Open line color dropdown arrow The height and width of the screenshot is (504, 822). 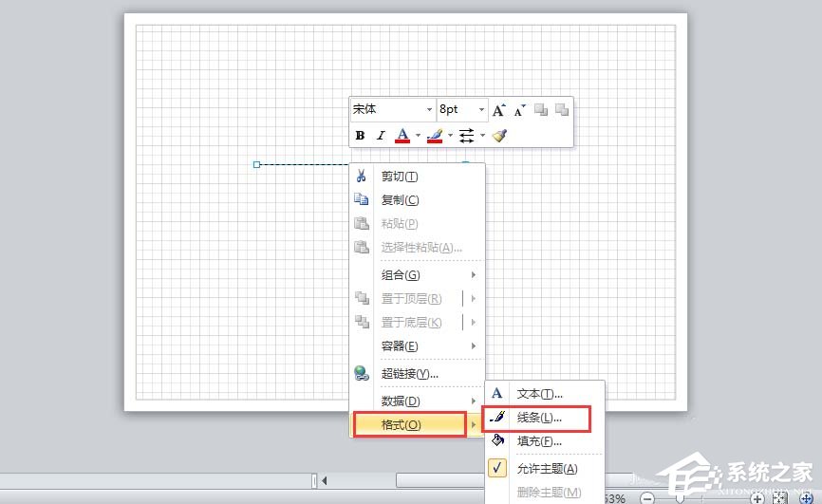point(450,136)
